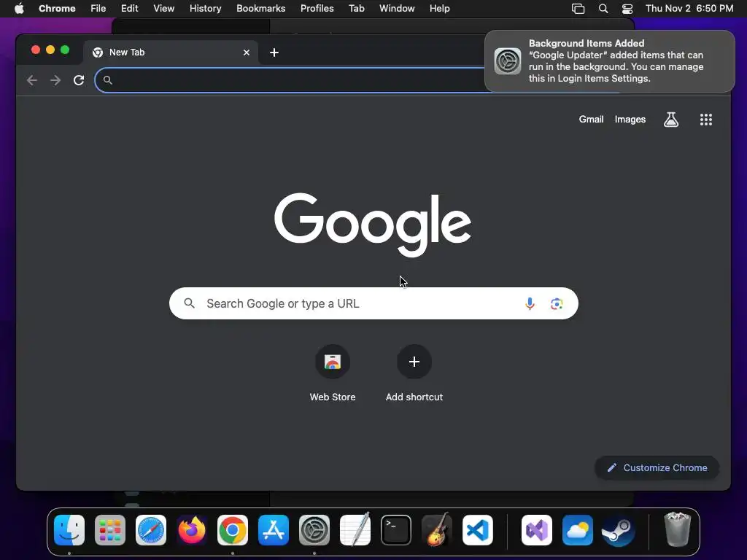Open Finder from the Dock
Viewport: 747px width, 560px height.
click(x=69, y=530)
